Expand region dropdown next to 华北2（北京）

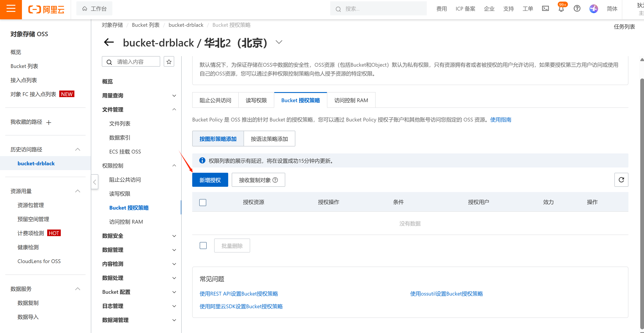279,42
